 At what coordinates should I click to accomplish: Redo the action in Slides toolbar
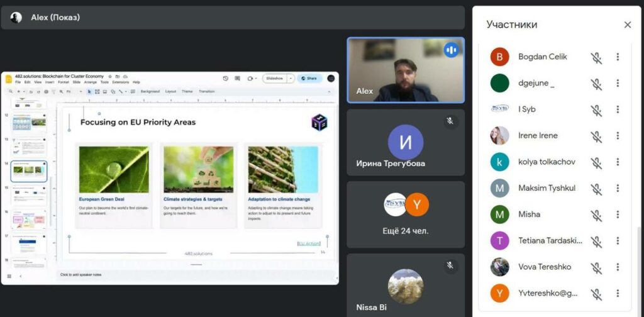tap(38, 92)
